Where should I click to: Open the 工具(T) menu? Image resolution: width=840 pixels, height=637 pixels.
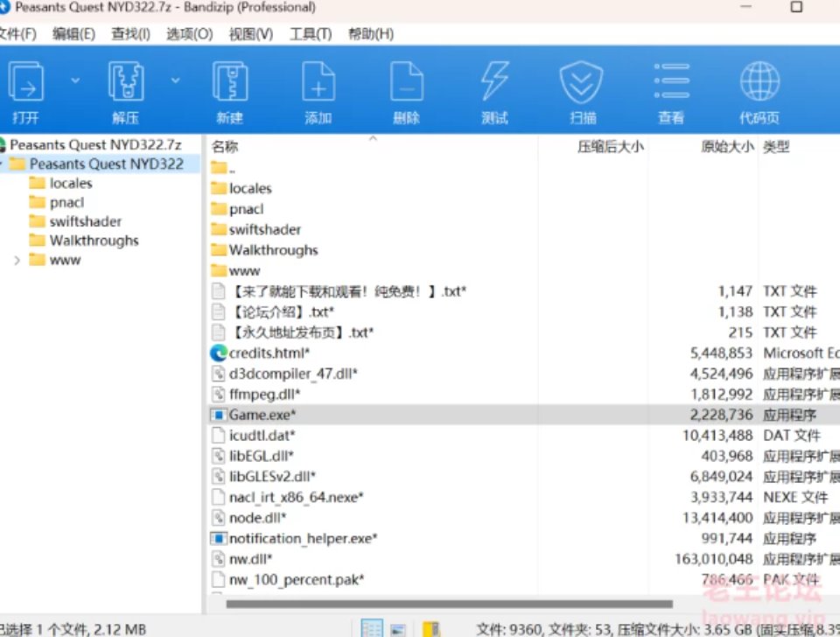[x=311, y=34]
